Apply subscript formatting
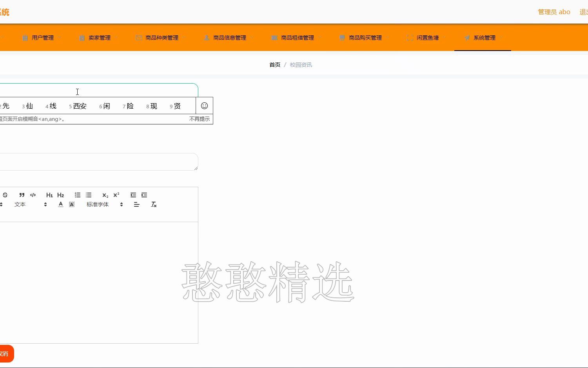 pos(105,195)
